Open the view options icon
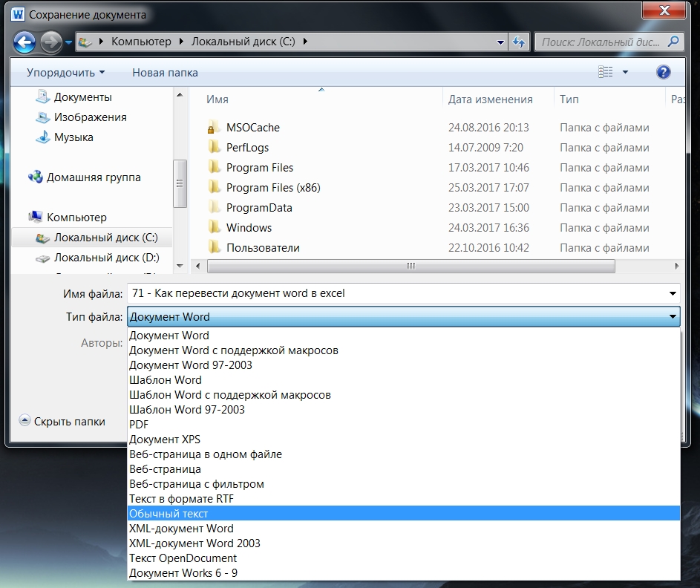Screen dimensions: 700x588 606,72
